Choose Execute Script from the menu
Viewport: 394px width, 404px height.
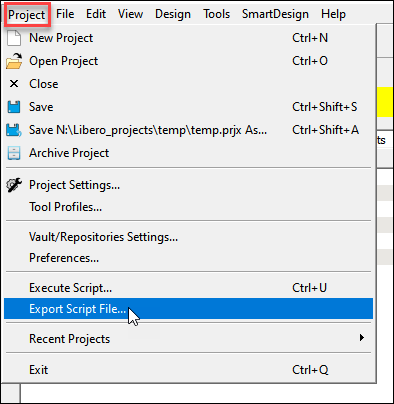coord(188,288)
